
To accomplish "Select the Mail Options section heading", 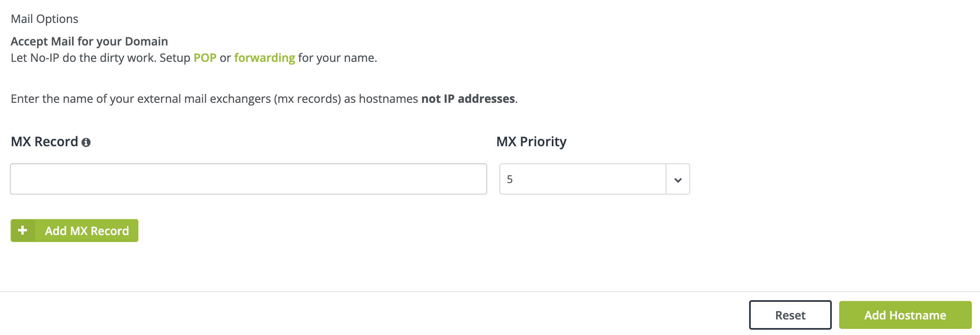I will tap(45, 18).
